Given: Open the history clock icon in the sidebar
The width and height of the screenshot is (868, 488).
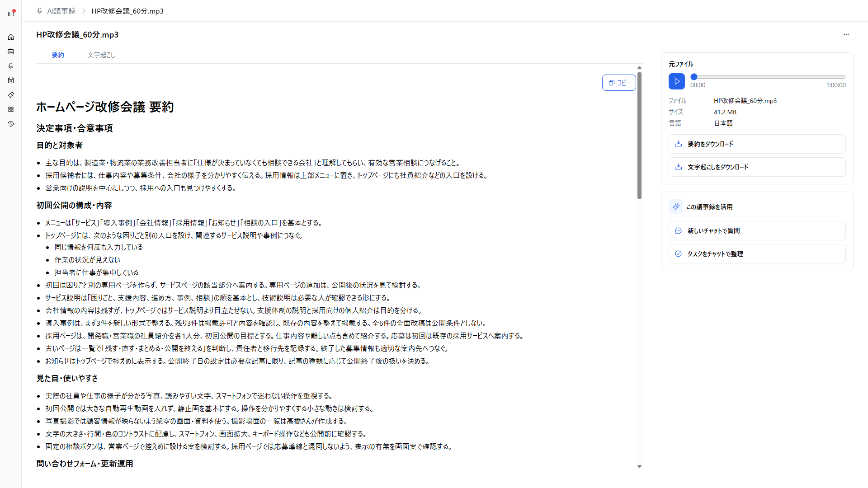Looking at the screenshot, I should [11, 124].
